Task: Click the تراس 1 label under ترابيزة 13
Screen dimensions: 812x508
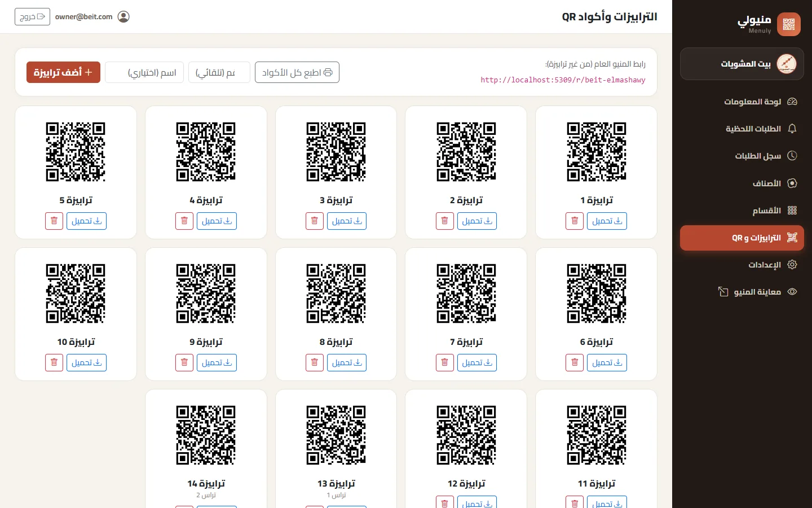Action: (x=336, y=495)
